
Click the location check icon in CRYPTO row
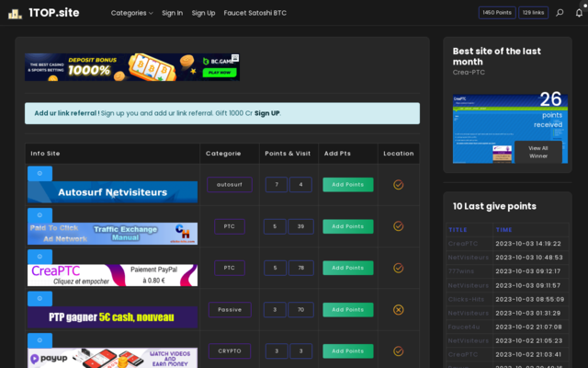click(x=398, y=351)
